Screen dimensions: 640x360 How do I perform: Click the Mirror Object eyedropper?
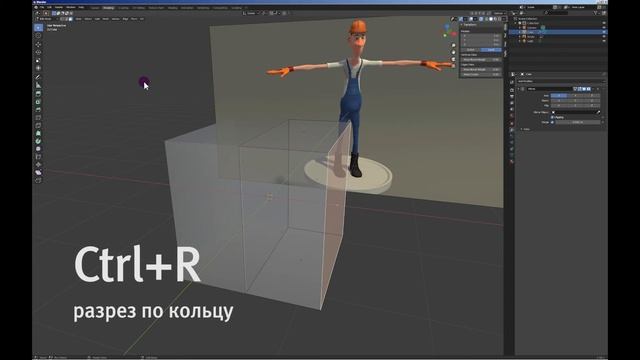[x=598, y=112]
